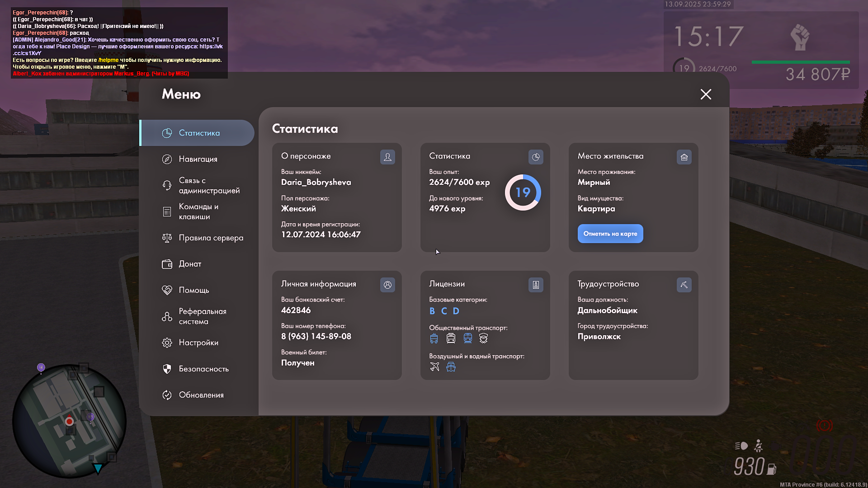
Task: Click the document icon in Лицензии card
Action: coord(536,285)
